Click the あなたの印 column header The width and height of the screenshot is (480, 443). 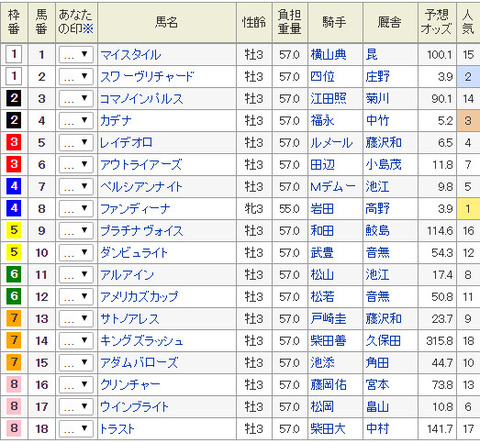pos(76,22)
